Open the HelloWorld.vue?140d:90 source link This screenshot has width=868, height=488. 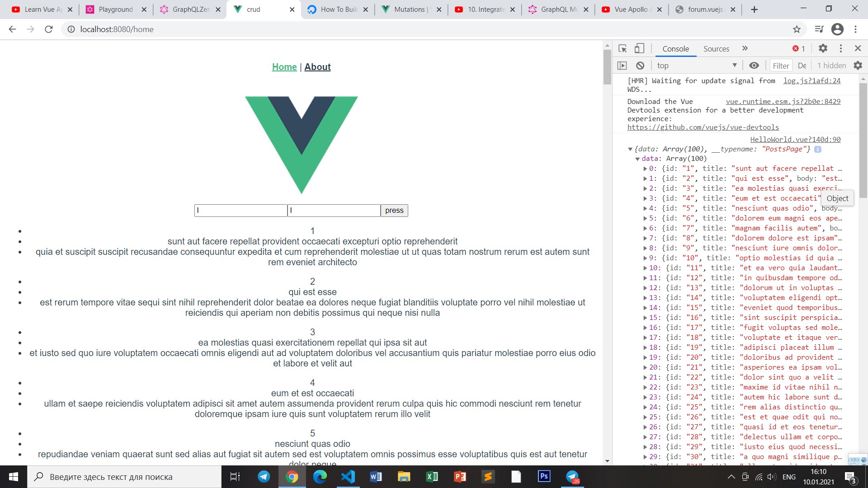796,140
